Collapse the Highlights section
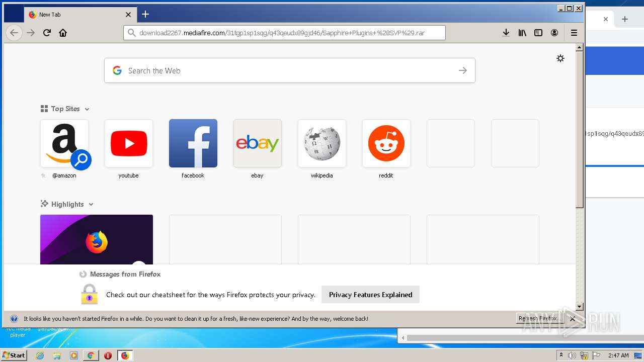 91,205
